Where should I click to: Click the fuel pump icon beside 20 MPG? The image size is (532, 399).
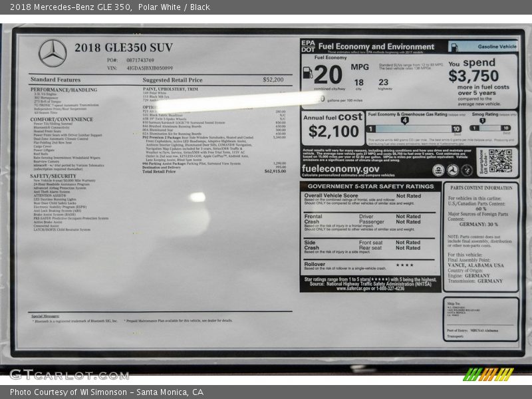pyautogui.click(x=307, y=72)
